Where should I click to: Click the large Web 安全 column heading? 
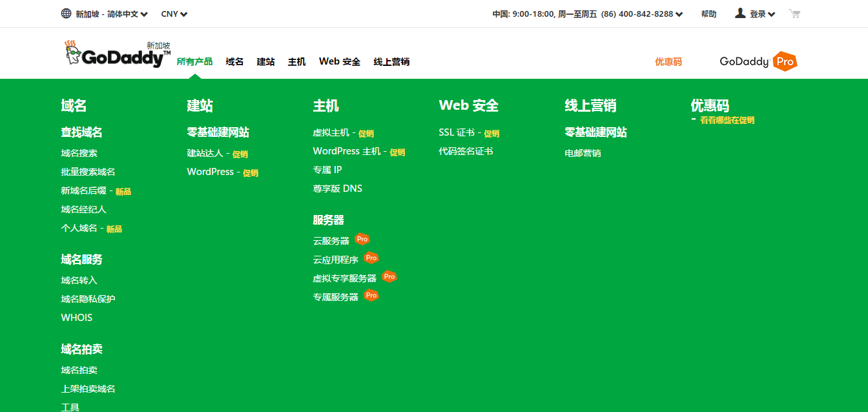[x=469, y=105]
